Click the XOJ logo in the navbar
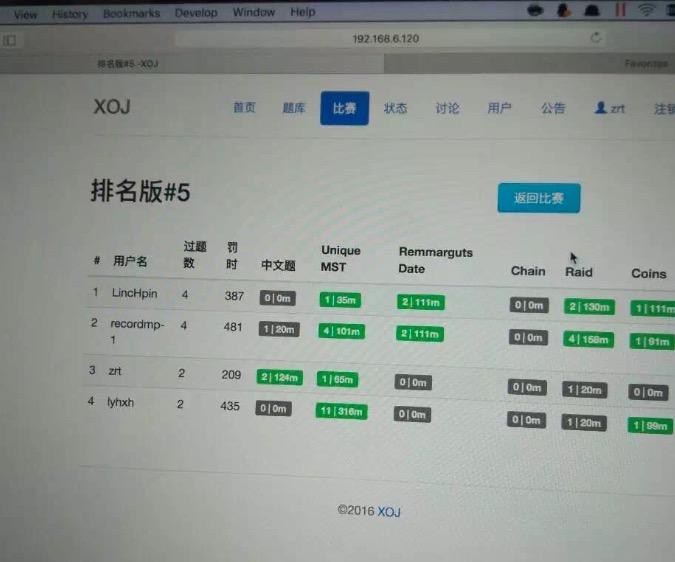Screen dimensions: 675x562 pyautogui.click(x=112, y=107)
